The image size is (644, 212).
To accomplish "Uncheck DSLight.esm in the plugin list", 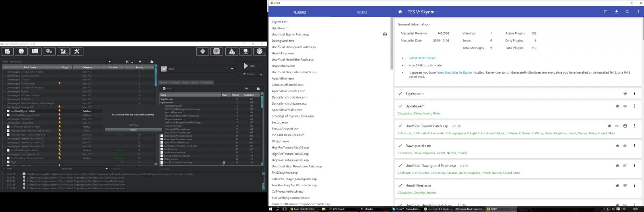I will (162, 159).
